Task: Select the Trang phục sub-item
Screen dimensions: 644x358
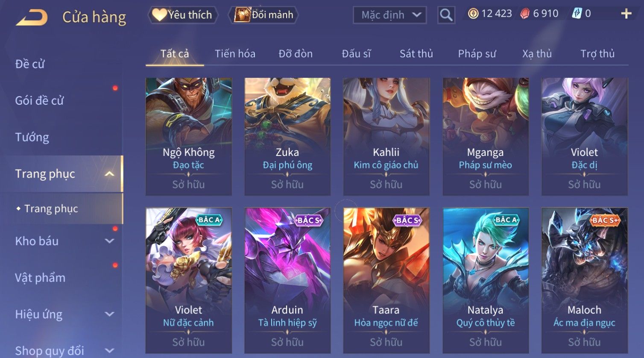Action: click(x=51, y=208)
